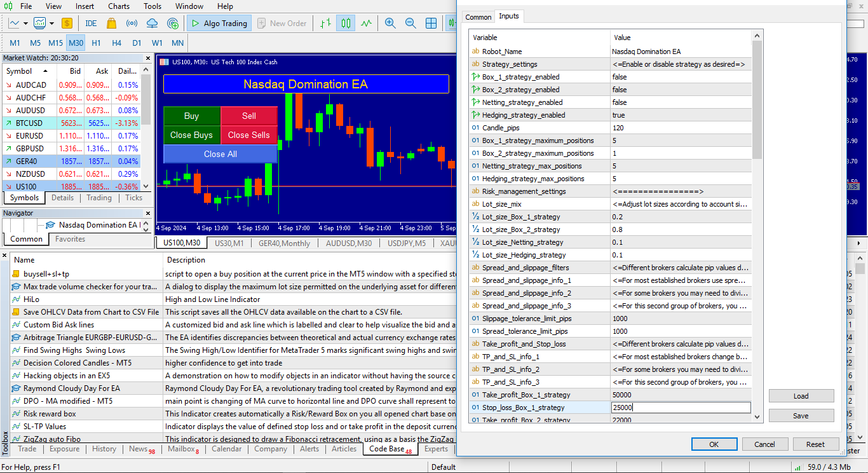
Task: Click the Stop_loss_Box_1_strategy value field
Action: pyautogui.click(x=681, y=408)
